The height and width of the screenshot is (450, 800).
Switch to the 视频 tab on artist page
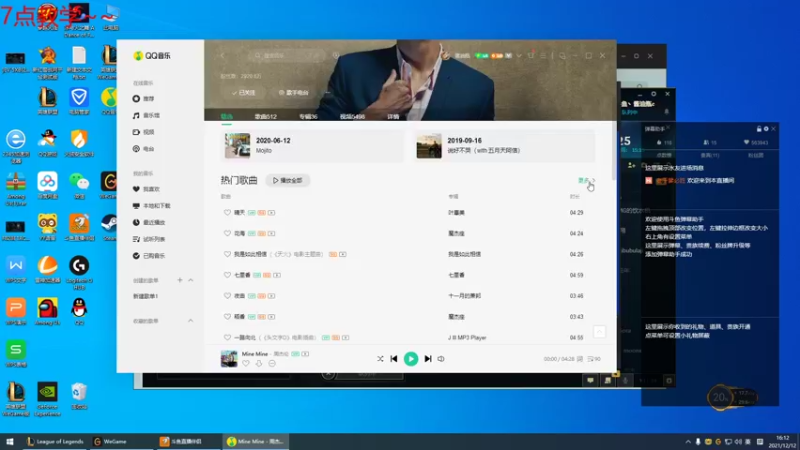pos(352,117)
